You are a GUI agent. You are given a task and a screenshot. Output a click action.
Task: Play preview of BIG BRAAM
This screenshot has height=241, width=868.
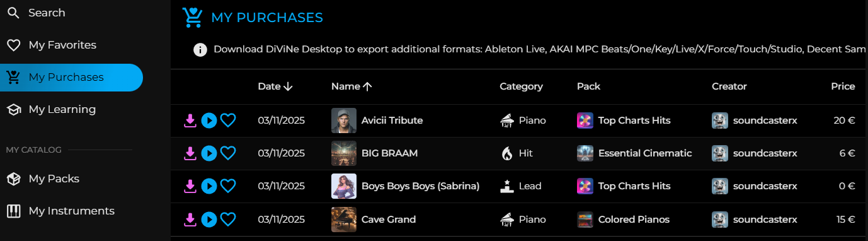pyautogui.click(x=209, y=153)
